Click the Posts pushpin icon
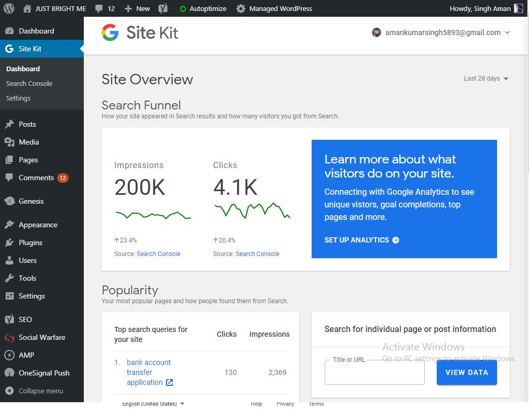529x420 pixels. coord(9,124)
